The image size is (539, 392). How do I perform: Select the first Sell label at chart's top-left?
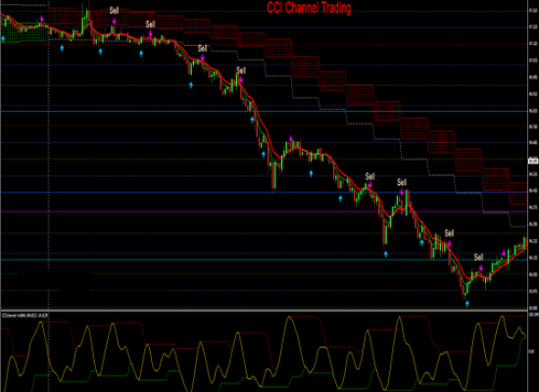[114, 11]
